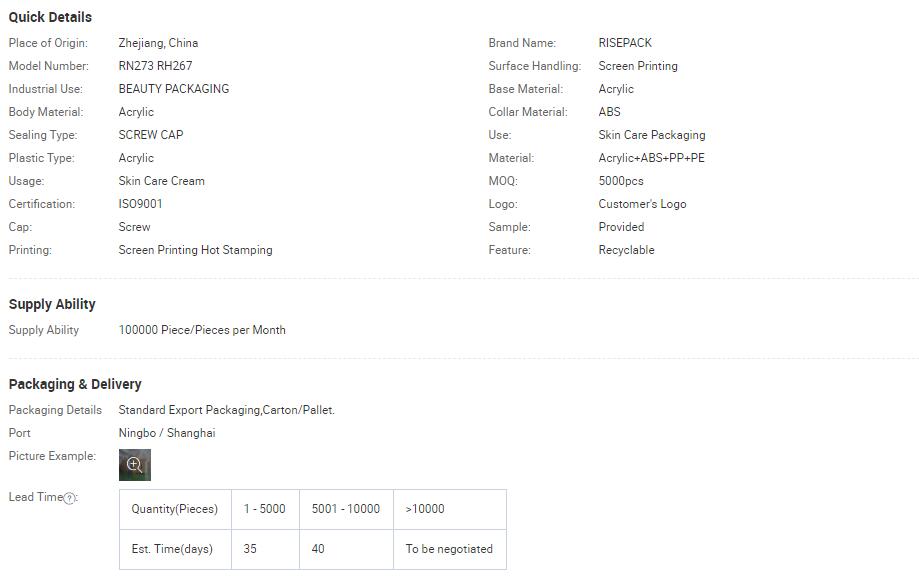This screenshot has height=581, width=919.
Task: Click the Supply Ability section heading
Action: tap(52, 304)
